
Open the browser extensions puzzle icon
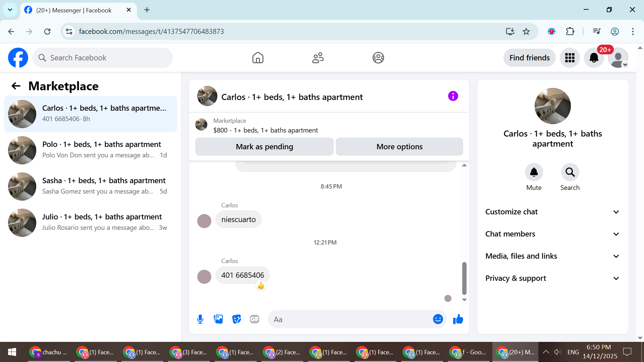click(570, 32)
